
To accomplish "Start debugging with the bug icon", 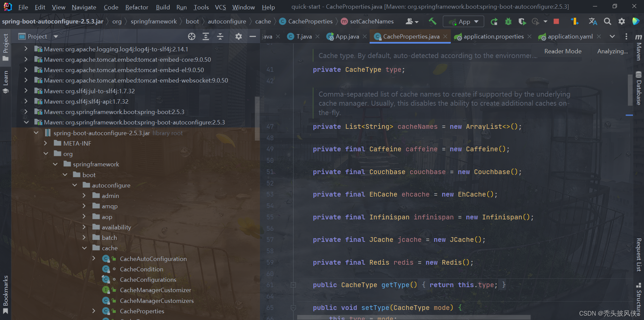I will tap(508, 21).
